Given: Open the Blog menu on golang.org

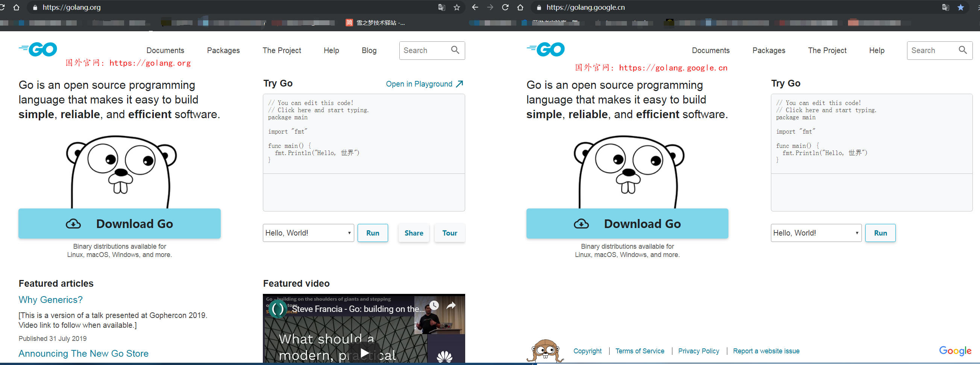Looking at the screenshot, I should pyautogui.click(x=369, y=50).
